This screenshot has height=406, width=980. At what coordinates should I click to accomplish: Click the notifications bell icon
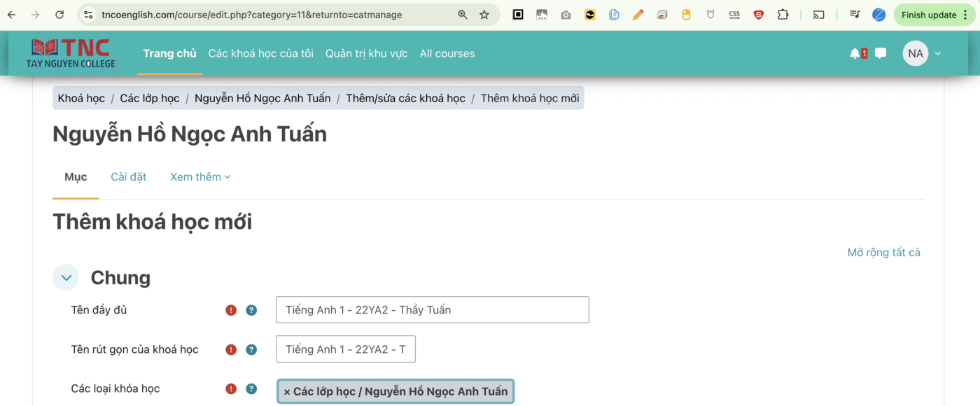[855, 53]
